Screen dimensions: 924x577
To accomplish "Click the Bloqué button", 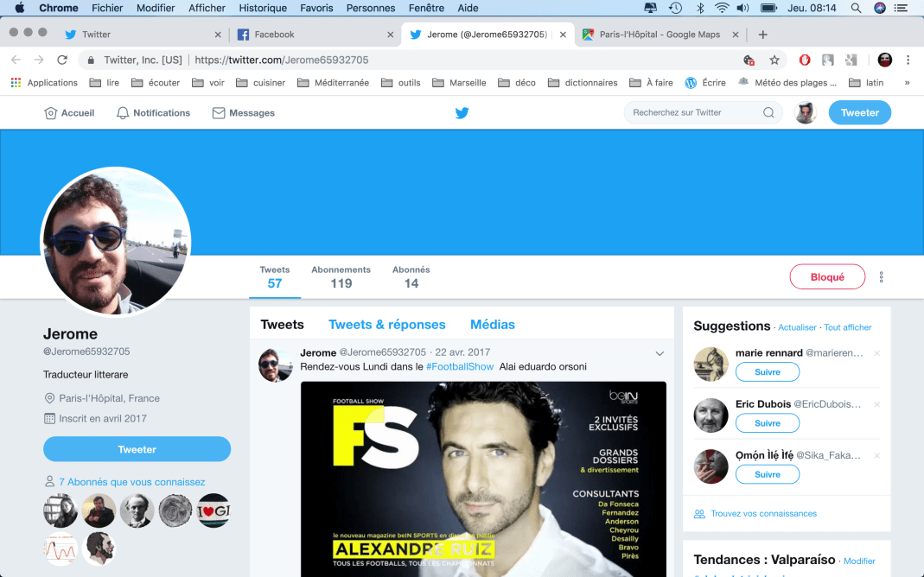I will [826, 277].
